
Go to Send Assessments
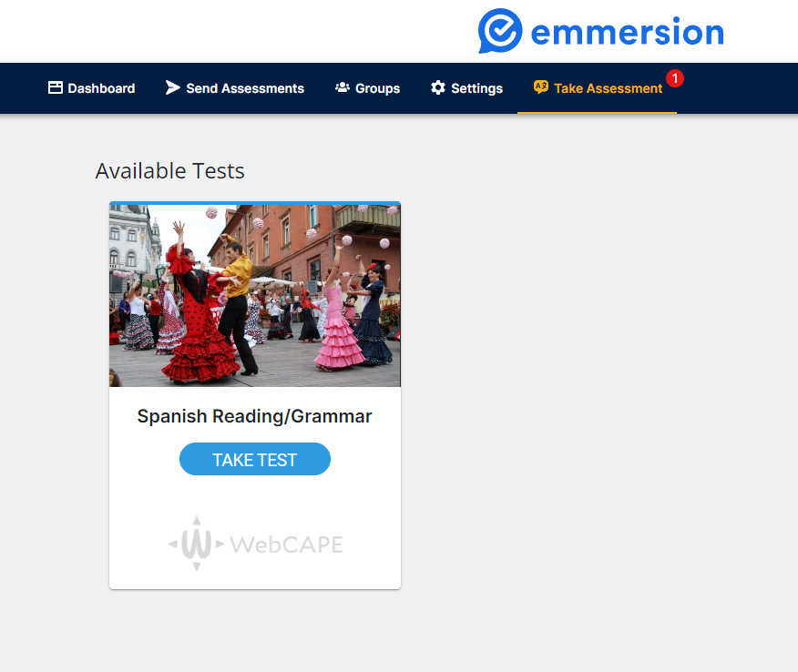[235, 88]
